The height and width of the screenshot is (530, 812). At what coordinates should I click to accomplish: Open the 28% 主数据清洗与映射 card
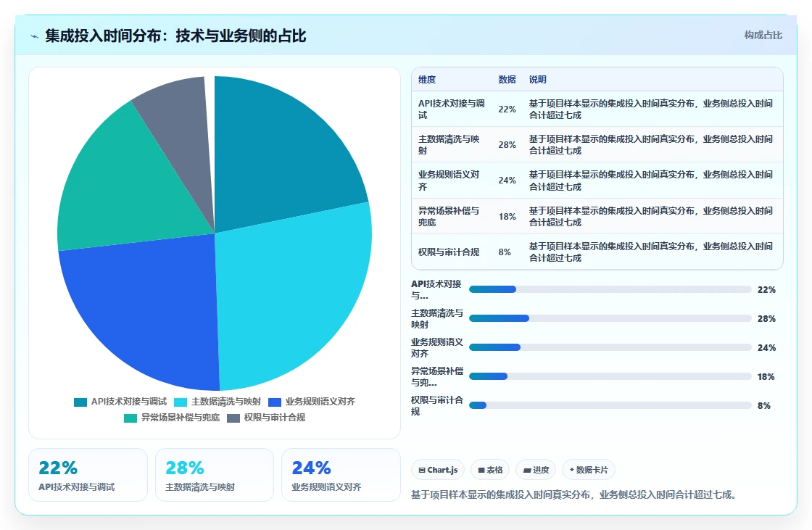click(x=215, y=475)
